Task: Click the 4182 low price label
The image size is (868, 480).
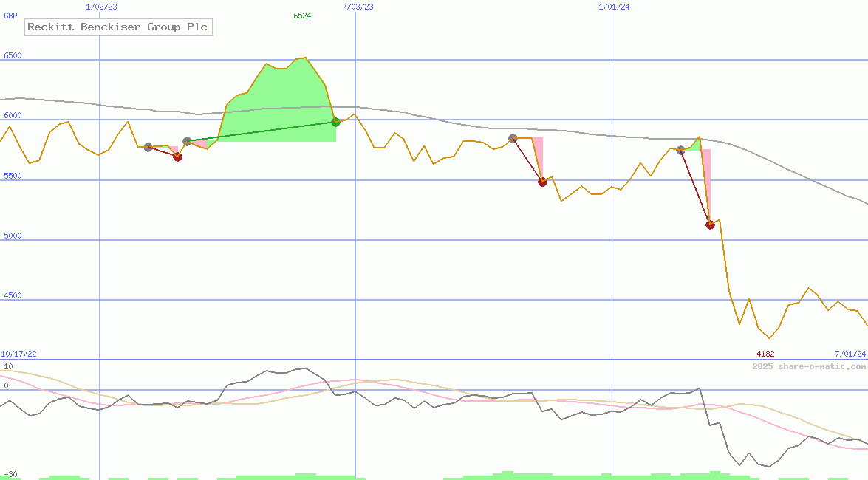Action: click(x=765, y=354)
